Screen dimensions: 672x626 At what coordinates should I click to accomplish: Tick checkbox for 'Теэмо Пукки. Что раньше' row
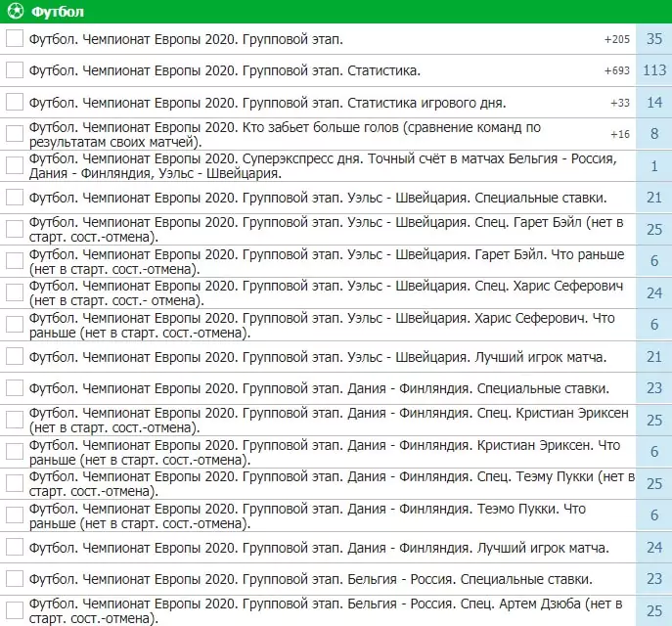coord(15,515)
